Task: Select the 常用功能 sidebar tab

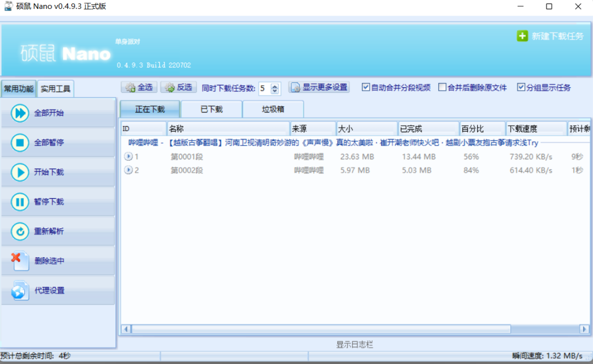Action: click(19, 89)
